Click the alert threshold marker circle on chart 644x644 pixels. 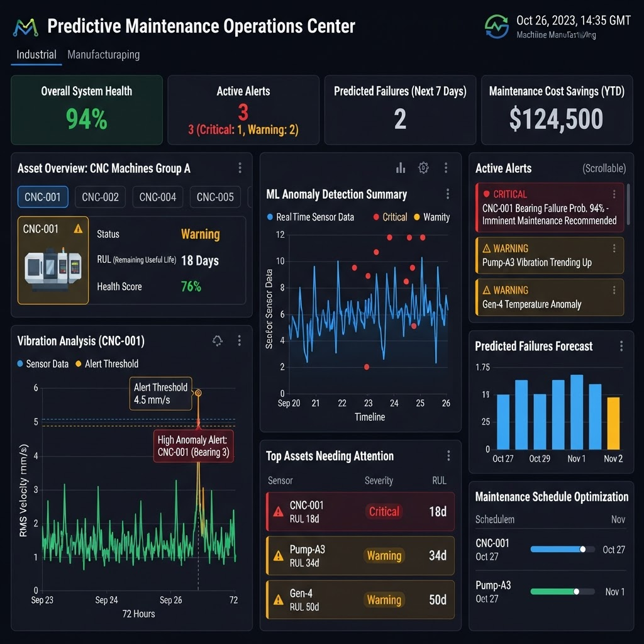tap(198, 393)
